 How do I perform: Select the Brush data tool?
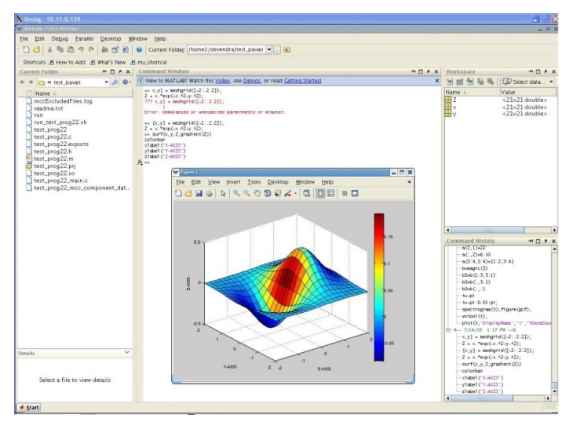coord(288,193)
